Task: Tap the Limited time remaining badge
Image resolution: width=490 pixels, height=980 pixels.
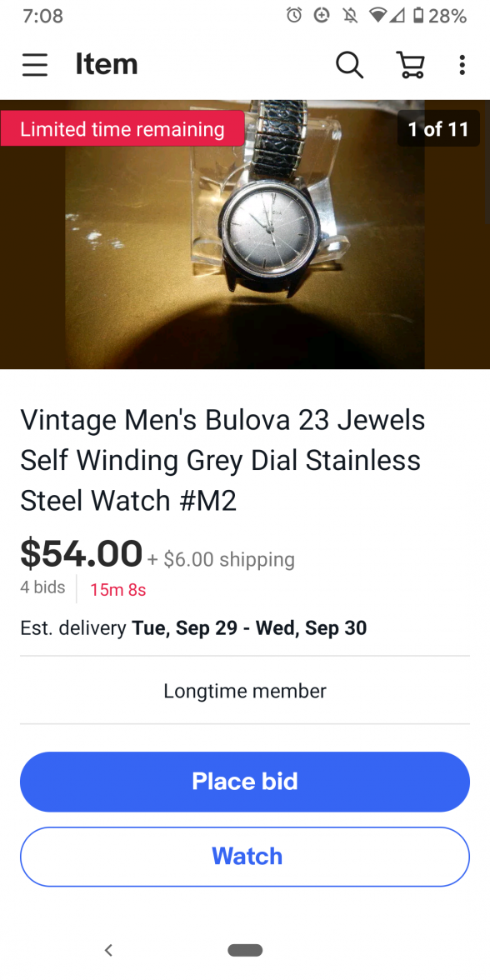Action: pyautogui.click(x=122, y=128)
